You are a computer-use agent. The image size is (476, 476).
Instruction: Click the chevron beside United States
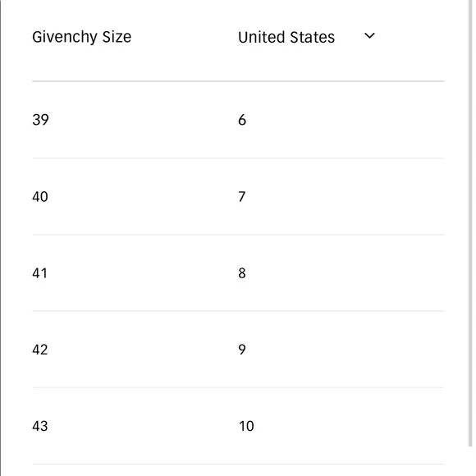pos(369,36)
